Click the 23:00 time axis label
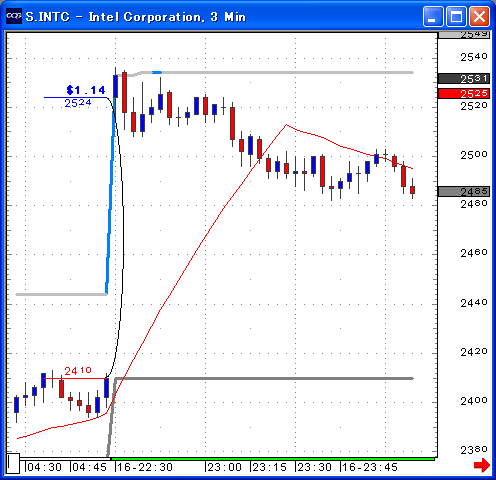The height and width of the screenshot is (480, 496). 225,467
